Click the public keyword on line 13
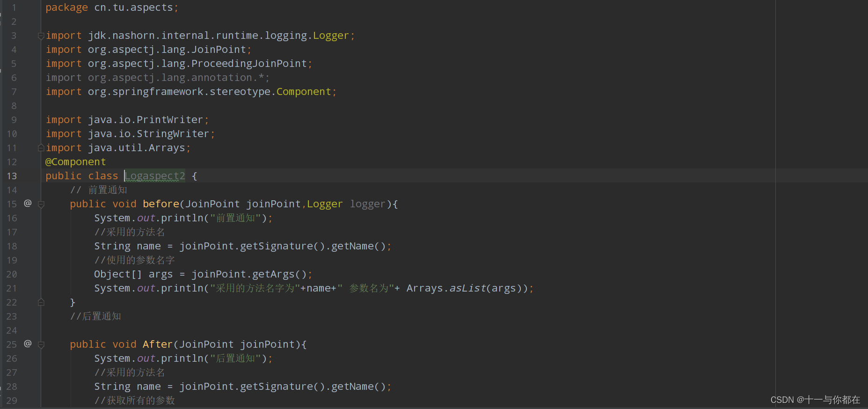The image size is (868, 409). coord(64,176)
